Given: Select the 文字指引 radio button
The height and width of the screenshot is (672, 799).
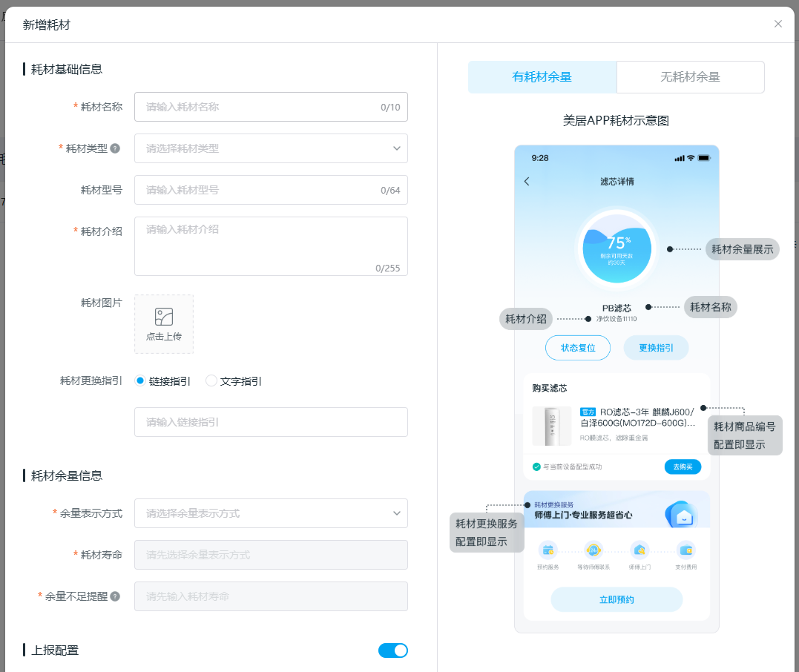Looking at the screenshot, I should [211, 381].
